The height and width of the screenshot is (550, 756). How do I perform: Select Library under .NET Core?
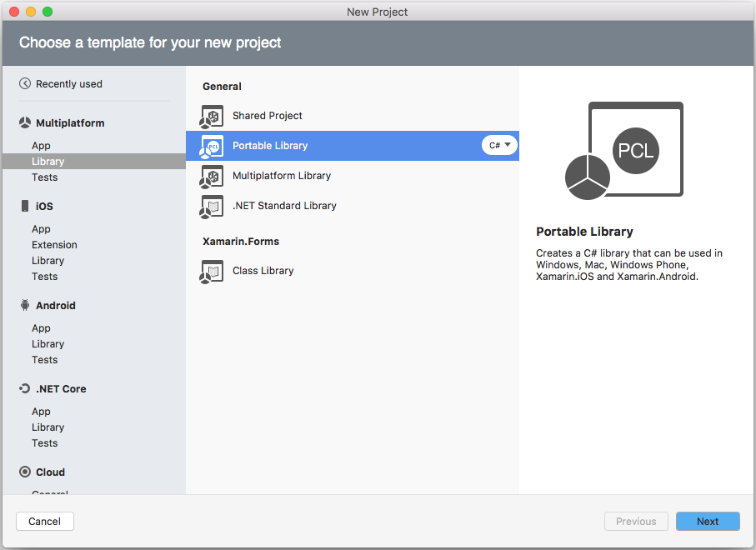(x=48, y=427)
